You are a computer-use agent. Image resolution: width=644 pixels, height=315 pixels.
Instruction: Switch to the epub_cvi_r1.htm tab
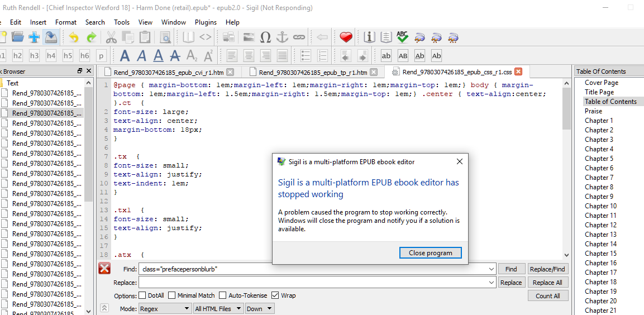tap(168, 72)
